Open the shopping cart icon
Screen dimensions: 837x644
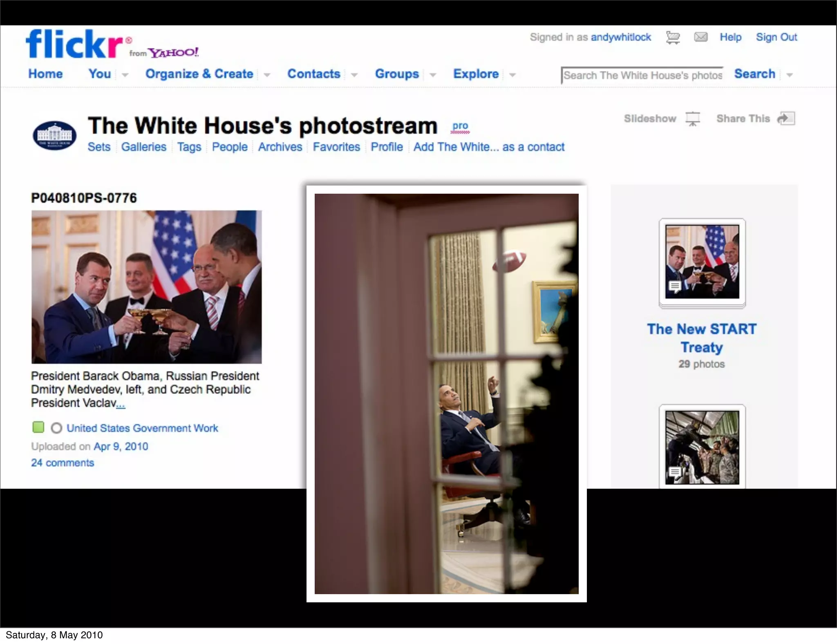pyautogui.click(x=673, y=38)
